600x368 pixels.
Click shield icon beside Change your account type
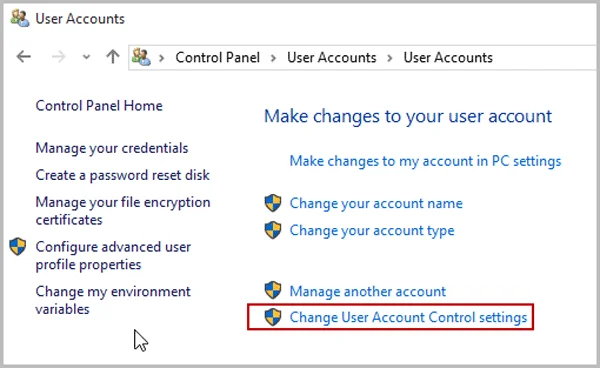[x=273, y=230]
